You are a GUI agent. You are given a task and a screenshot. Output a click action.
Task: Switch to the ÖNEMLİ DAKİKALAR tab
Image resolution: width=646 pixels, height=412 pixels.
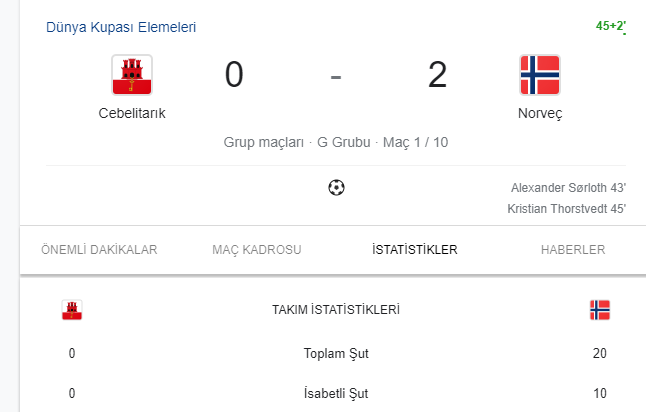point(99,250)
